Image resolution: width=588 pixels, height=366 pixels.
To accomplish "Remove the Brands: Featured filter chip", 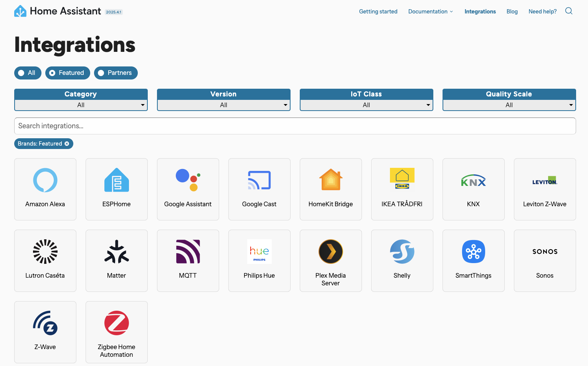I will tap(67, 144).
